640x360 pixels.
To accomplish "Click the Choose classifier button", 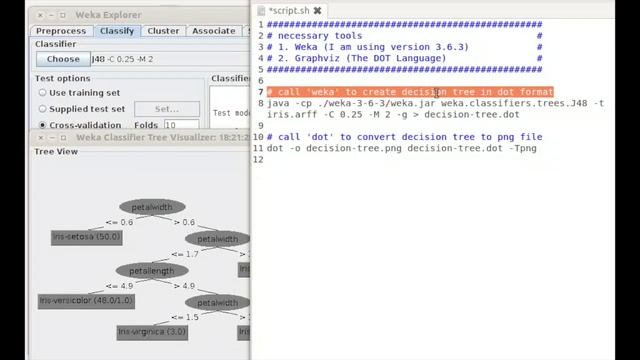I will coord(63,59).
